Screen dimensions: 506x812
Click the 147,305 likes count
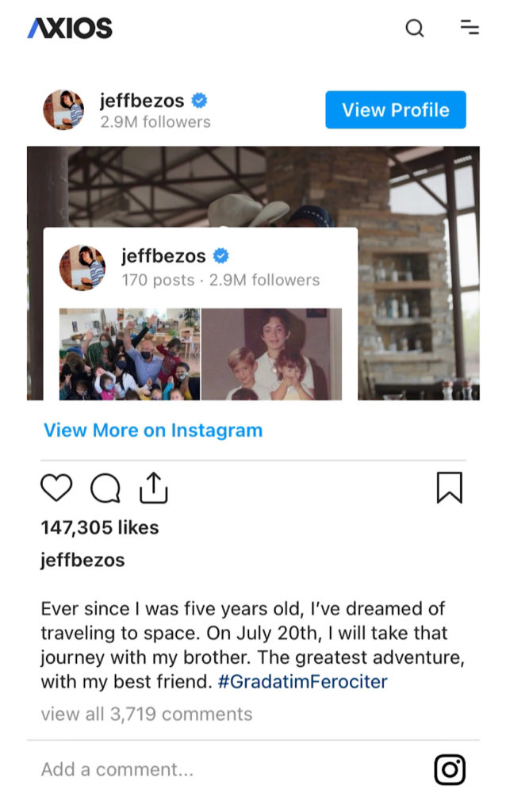(100, 527)
